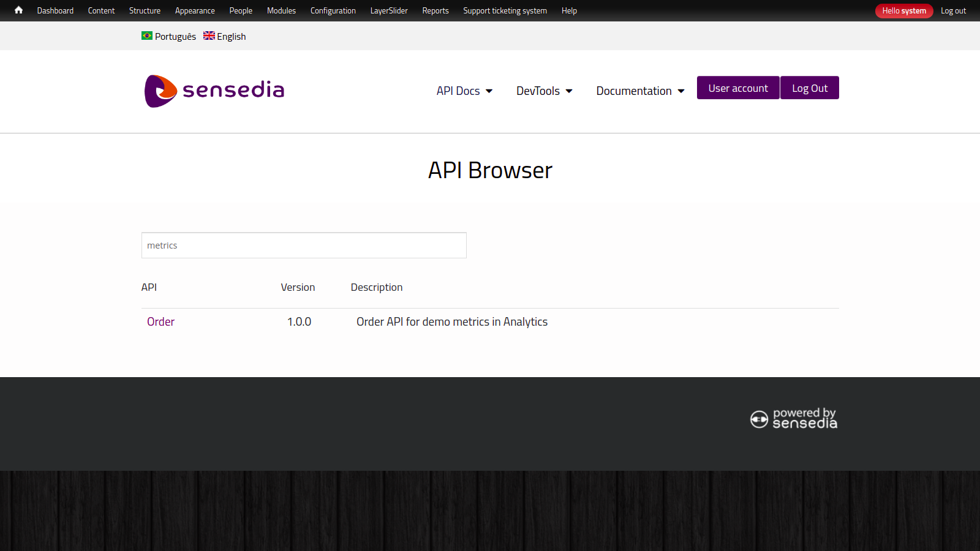Open the Order API details

160,321
